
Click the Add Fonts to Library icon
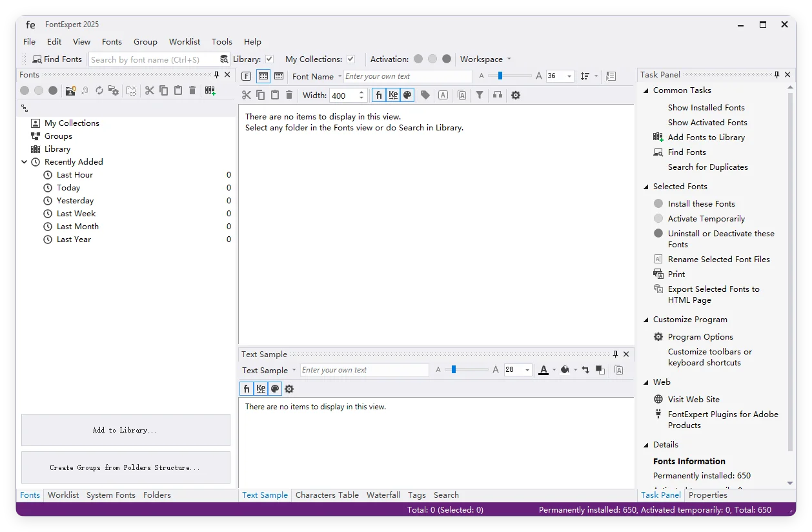[658, 137]
